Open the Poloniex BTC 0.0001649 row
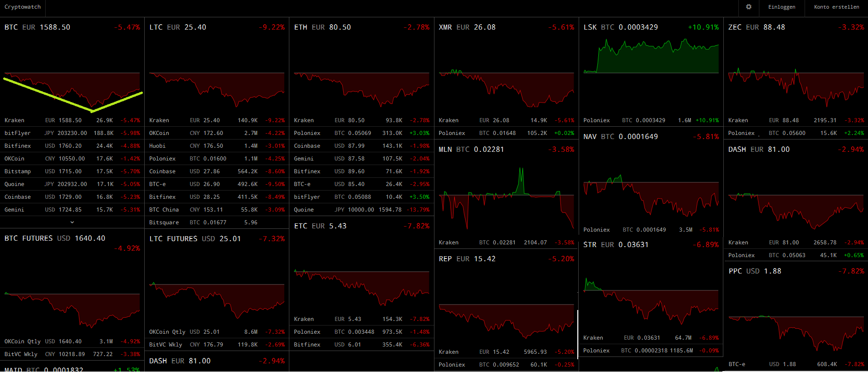Screen dimensions: 868x372 (651, 230)
